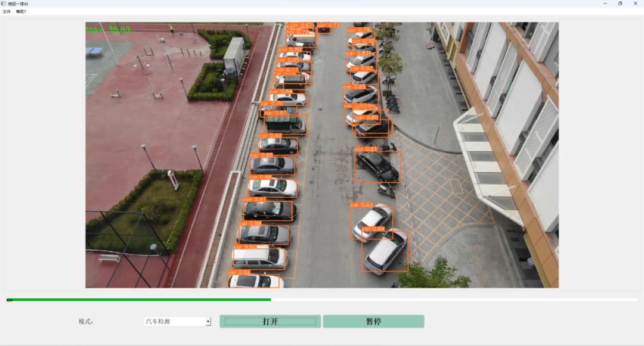Expand the mode dropdown arrow

click(208, 322)
